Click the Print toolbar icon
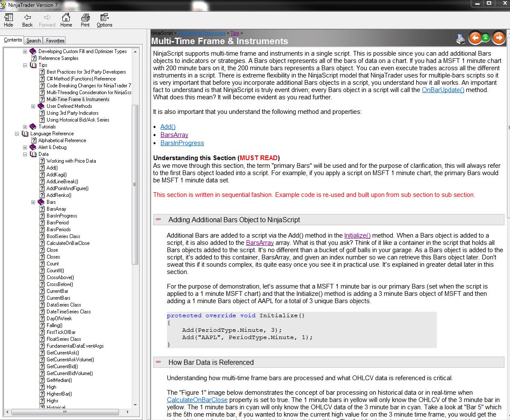This screenshot has height=420, width=510. click(x=85, y=20)
